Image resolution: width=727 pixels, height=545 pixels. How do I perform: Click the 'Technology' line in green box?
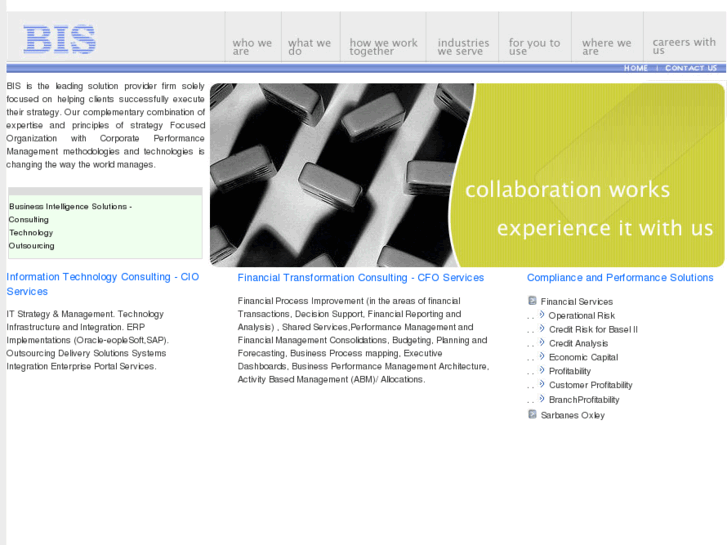(x=31, y=232)
